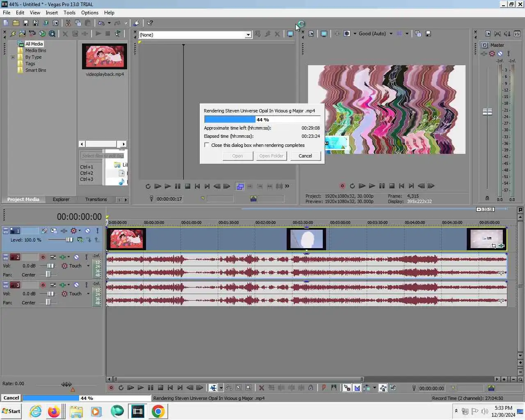This screenshot has width=525, height=420.
Task: Click the status bar Cancel button
Action: coord(11,398)
